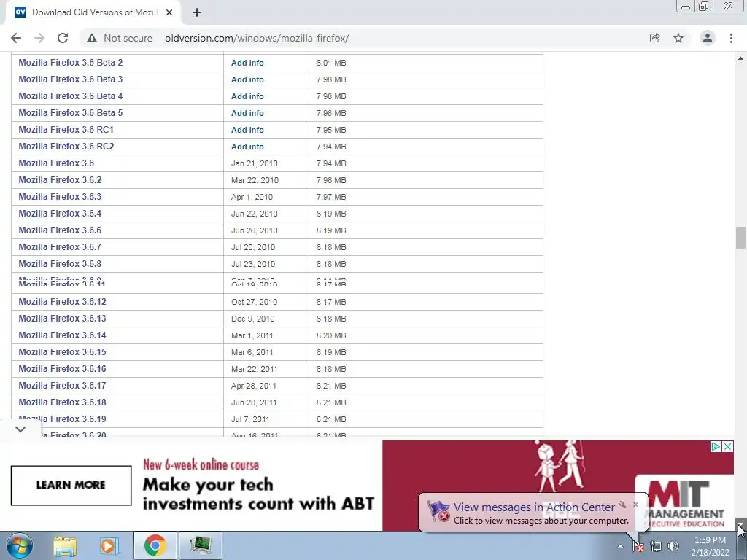Screen dimensions: 747x560
Task: Click the Chrome taskbar icon
Action: (155, 545)
